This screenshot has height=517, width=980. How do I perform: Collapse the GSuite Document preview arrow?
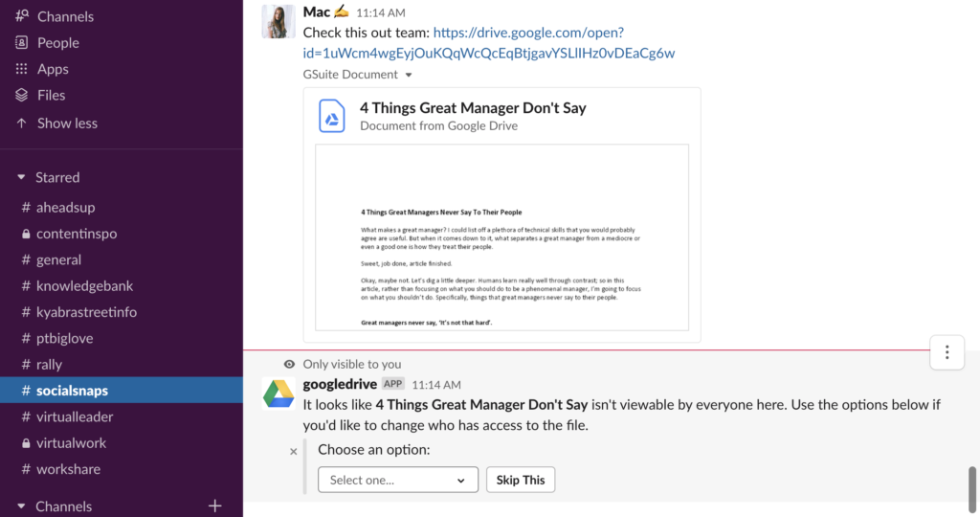pos(409,75)
